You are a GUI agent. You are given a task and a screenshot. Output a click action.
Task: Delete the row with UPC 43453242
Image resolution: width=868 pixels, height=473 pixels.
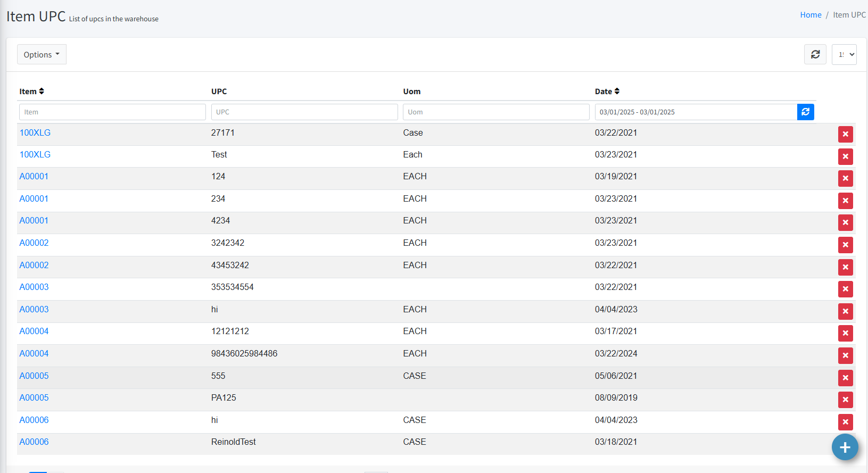(x=845, y=267)
